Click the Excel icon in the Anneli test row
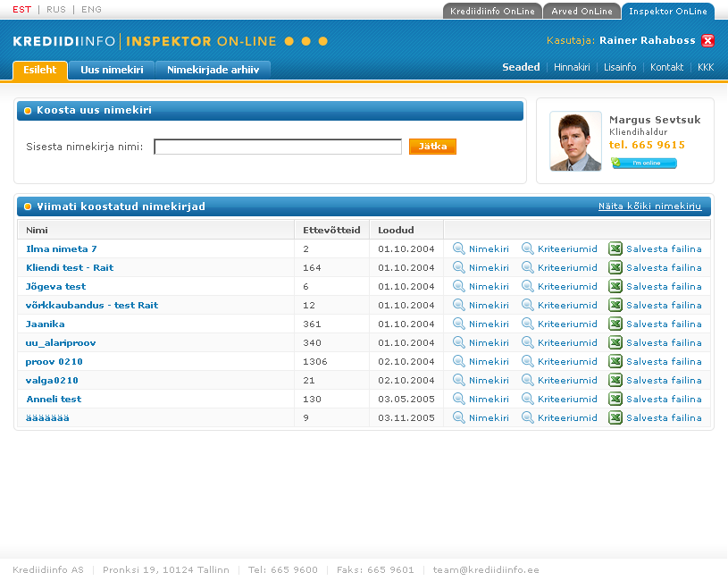 pyautogui.click(x=615, y=399)
